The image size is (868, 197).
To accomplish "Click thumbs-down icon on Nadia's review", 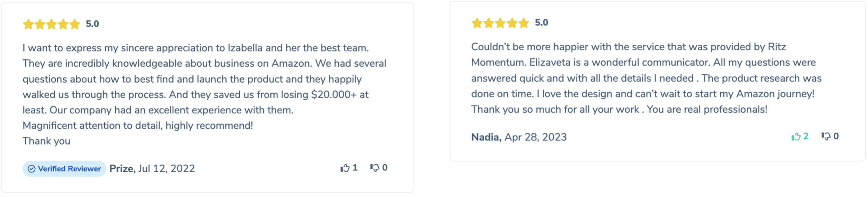I will [x=826, y=136].
